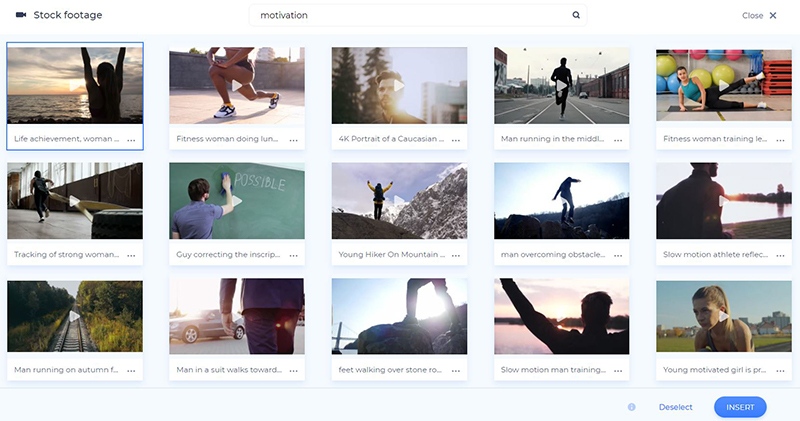The width and height of the screenshot is (800, 421).
Task: Click the Stock footage camera icon
Action: click(21, 16)
